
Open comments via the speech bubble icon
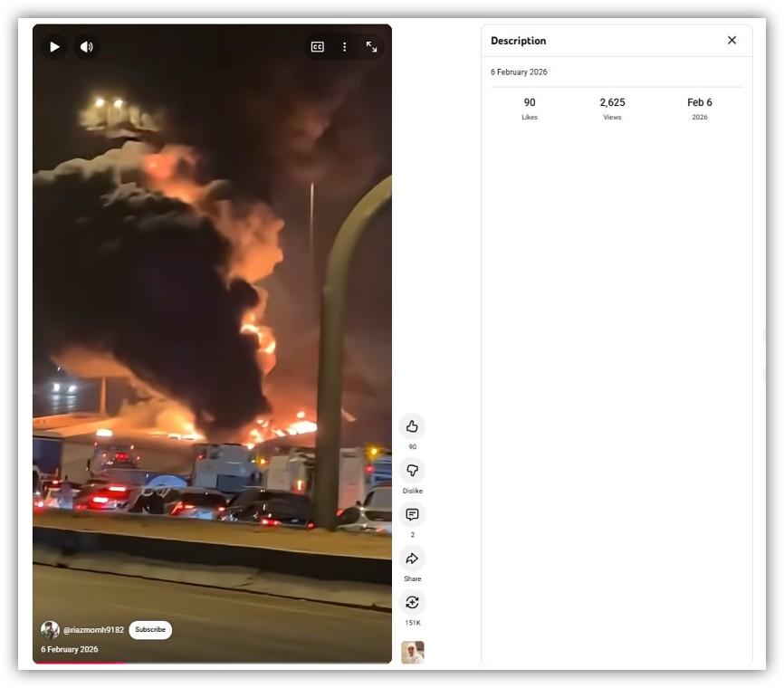(412, 514)
